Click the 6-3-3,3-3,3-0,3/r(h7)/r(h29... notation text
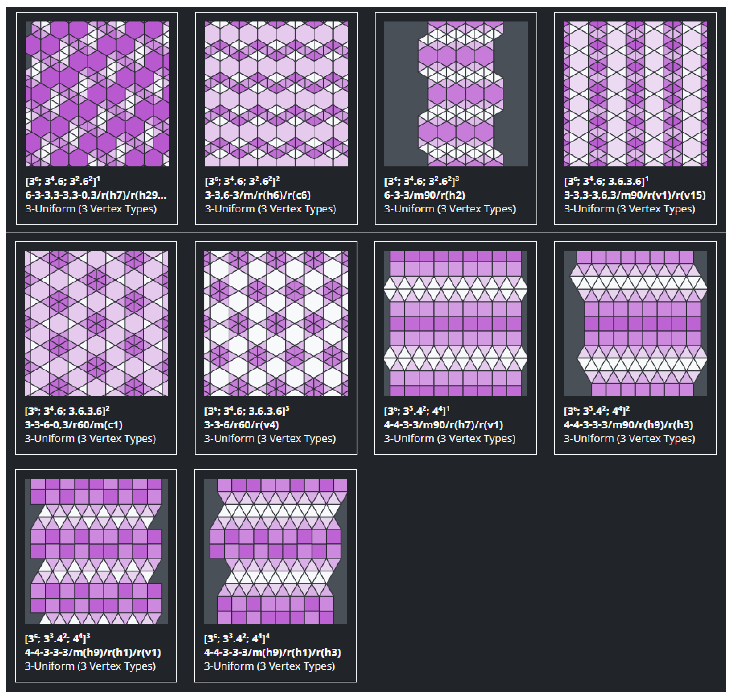 (x=96, y=195)
